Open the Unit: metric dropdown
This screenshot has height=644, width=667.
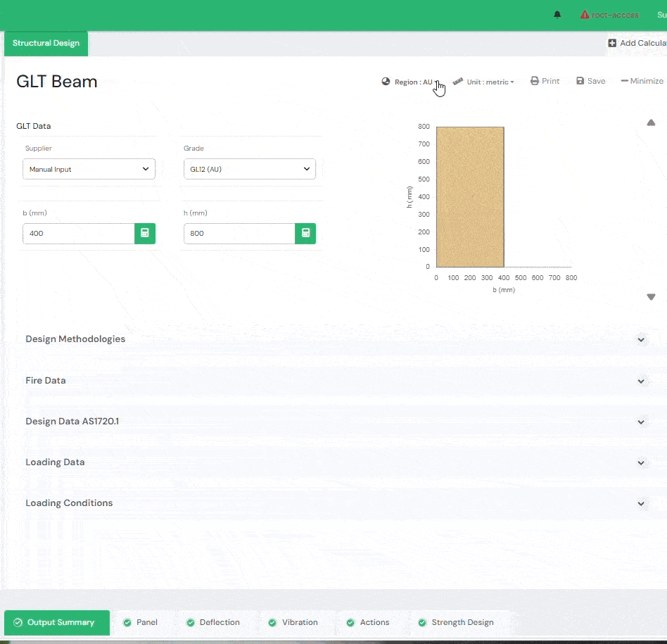(484, 82)
